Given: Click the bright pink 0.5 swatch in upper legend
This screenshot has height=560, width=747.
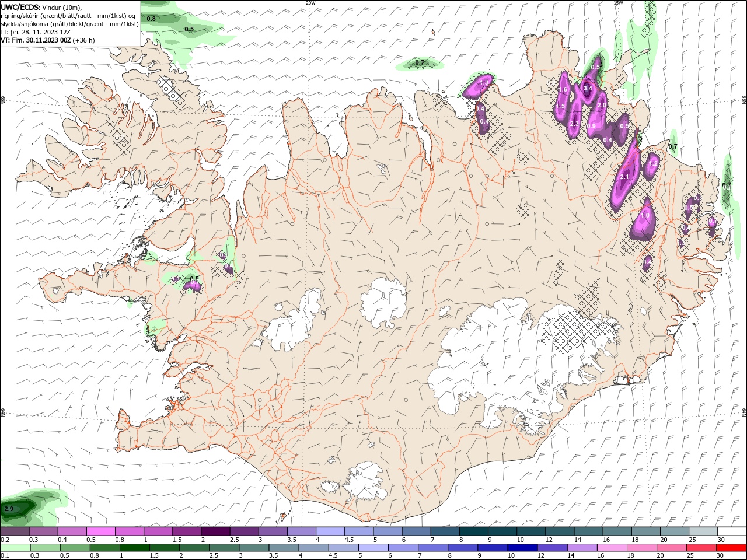Looking at the screenshot, I should [x=100, y=531].
